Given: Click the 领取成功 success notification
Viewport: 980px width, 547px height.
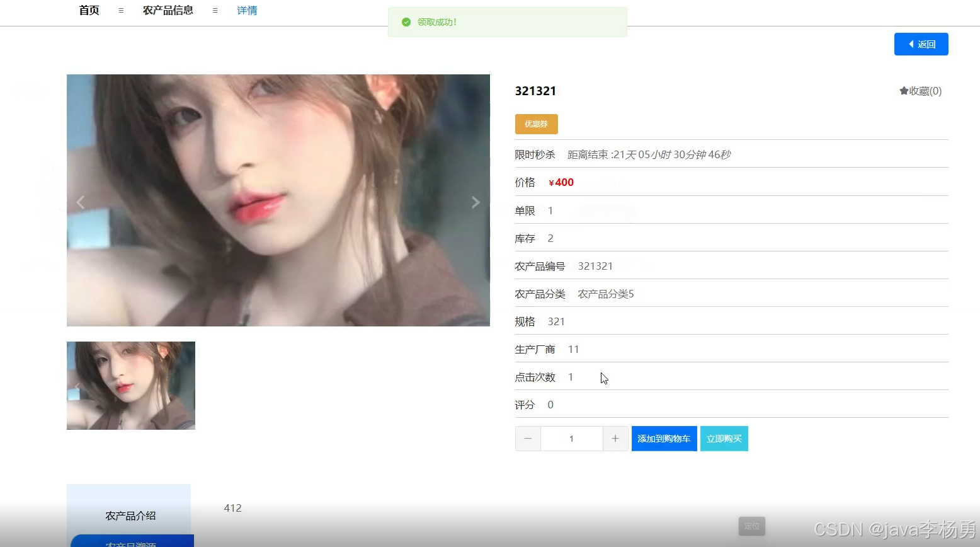Looking at the screenshot, I should [x=508, y=22].
